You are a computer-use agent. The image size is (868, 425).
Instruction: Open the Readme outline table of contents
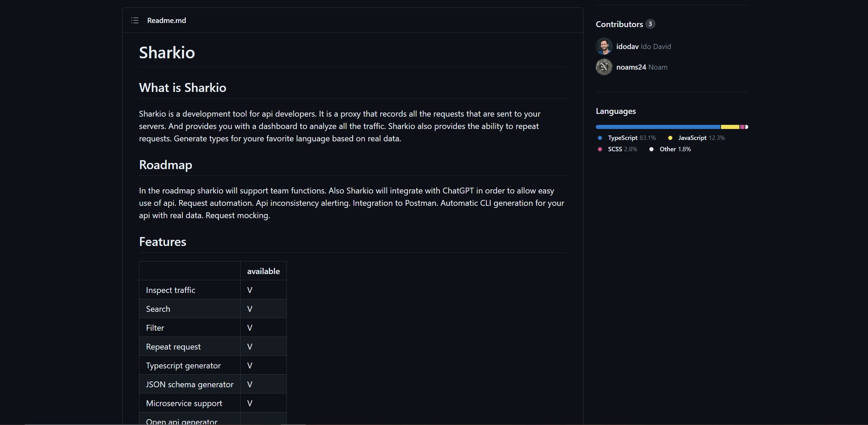pyautogui.click(x=135, y=21)
